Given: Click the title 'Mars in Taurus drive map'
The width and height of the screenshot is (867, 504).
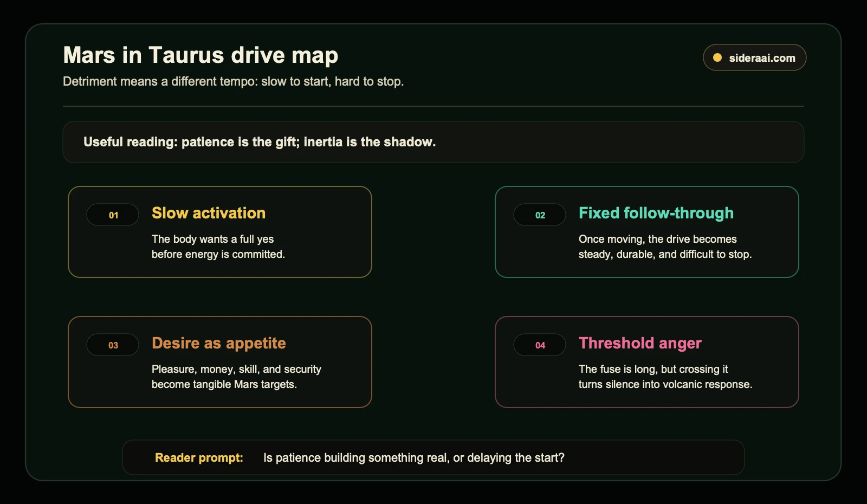Looking at the screenshot, I should [200, 55].
